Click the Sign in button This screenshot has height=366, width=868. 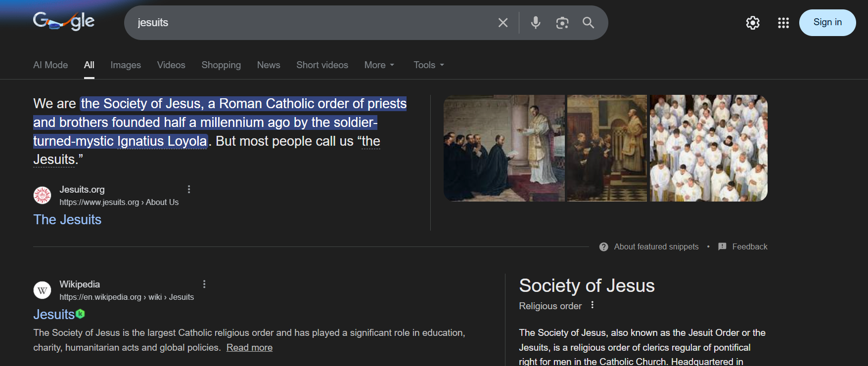827,23
